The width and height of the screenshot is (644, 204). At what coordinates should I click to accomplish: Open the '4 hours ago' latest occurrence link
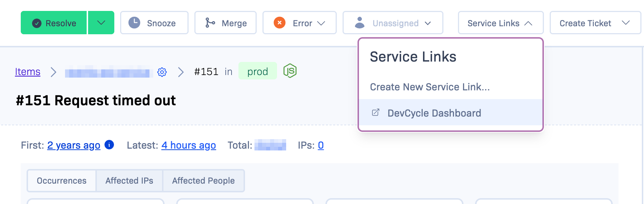click(189, 145)
